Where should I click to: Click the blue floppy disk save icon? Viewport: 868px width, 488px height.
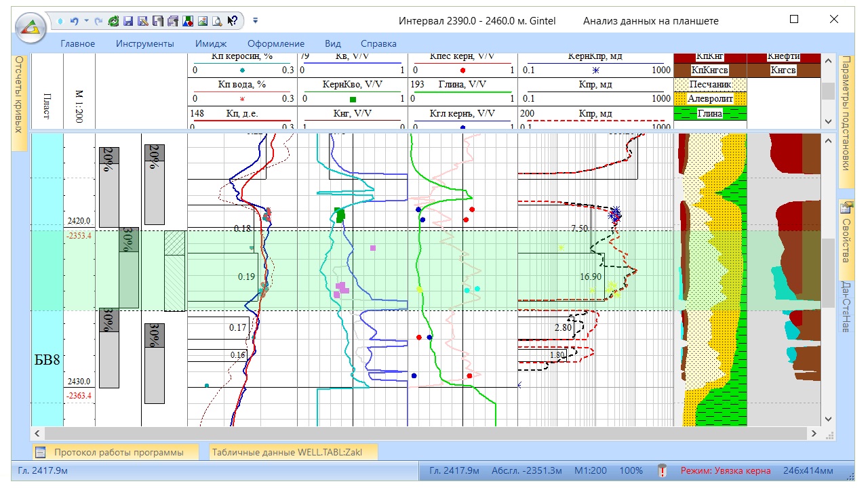128,21
